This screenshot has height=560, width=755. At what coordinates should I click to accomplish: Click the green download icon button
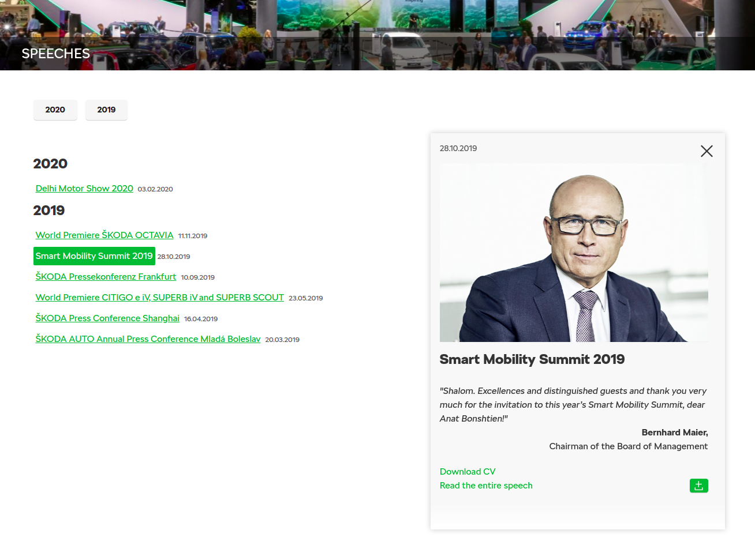[698, 486]
